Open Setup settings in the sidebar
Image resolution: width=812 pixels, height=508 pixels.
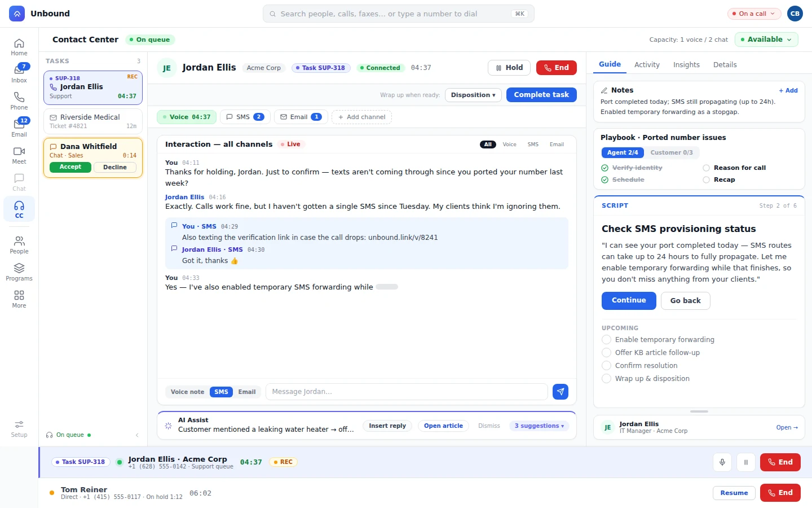[x=19, y=429]
